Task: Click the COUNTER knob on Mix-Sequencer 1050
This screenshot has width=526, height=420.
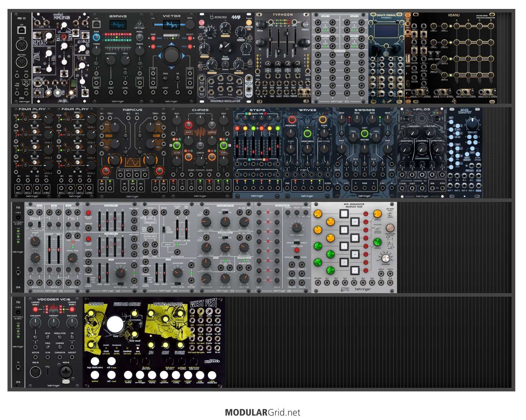Action: [385, 258]
